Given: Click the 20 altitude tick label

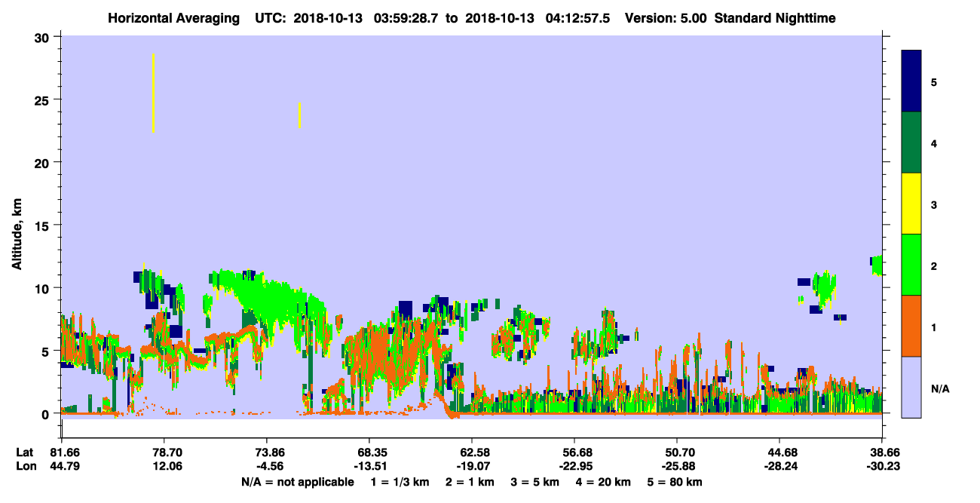Looking at the screenshot, I should tap(43, 162).
